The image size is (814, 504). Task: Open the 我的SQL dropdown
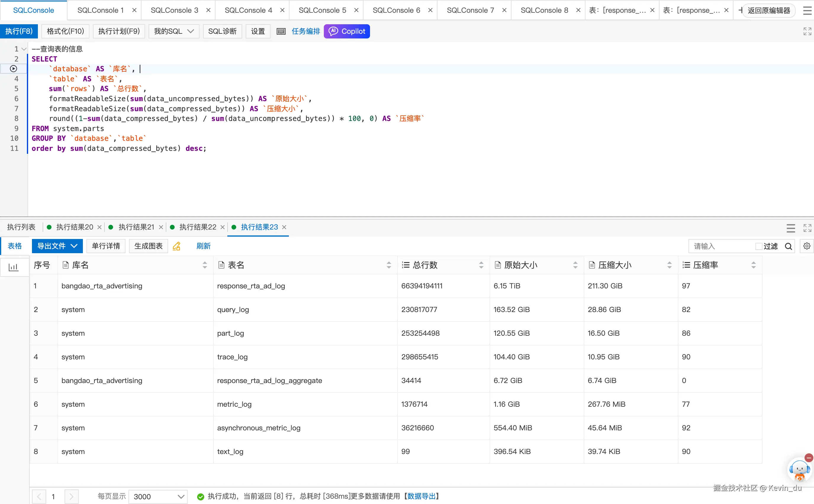point(173,31)
